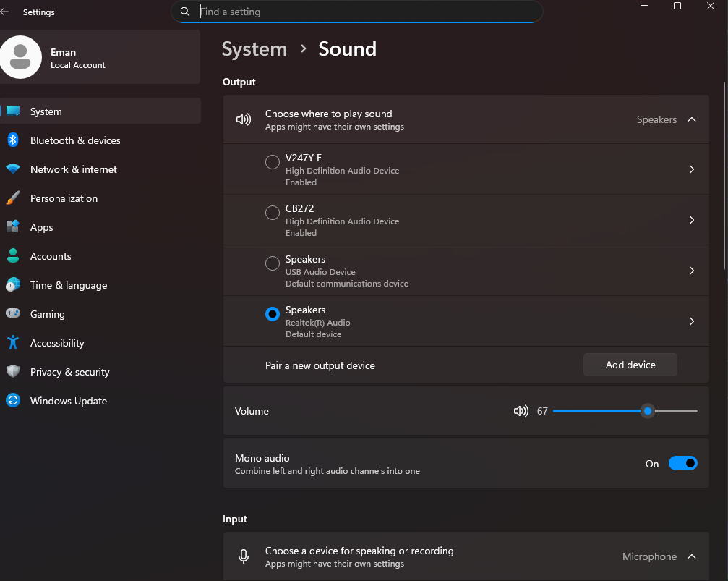Click 'Default communications device' text
728x581 pixels.
(x=347, y=283)
